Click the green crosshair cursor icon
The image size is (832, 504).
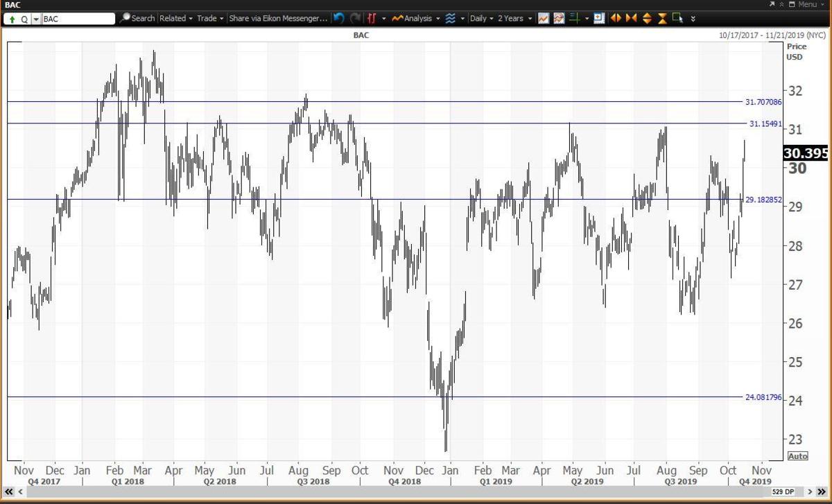click(x=574, y=19)
